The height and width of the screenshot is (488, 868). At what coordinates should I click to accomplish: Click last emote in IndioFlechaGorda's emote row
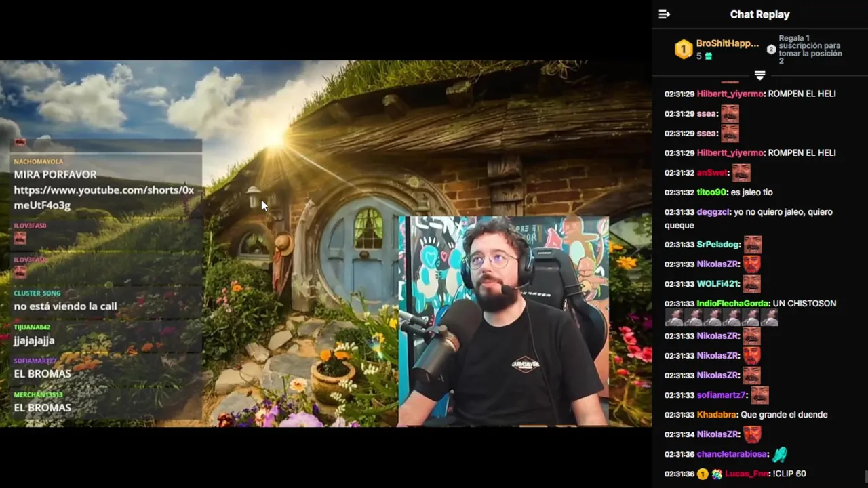pyautogui.click(x=769, y=317)
